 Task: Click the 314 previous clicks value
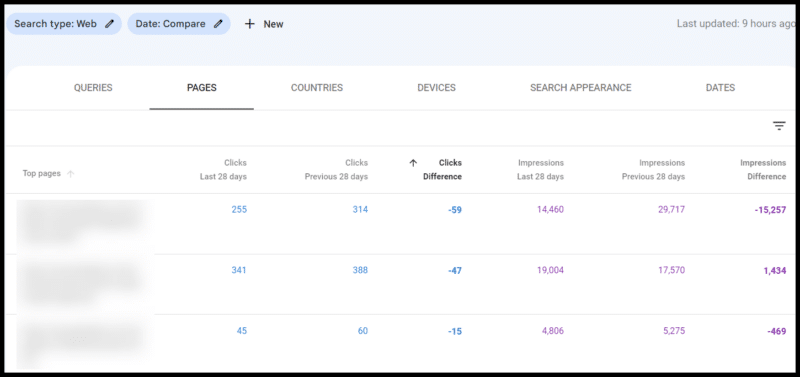360,209
